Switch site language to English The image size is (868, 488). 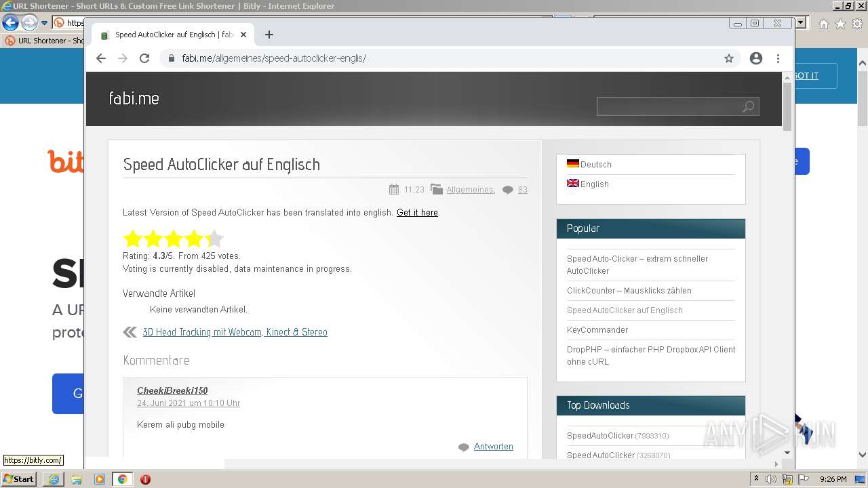pyautogui.click(x=594, y=184)
